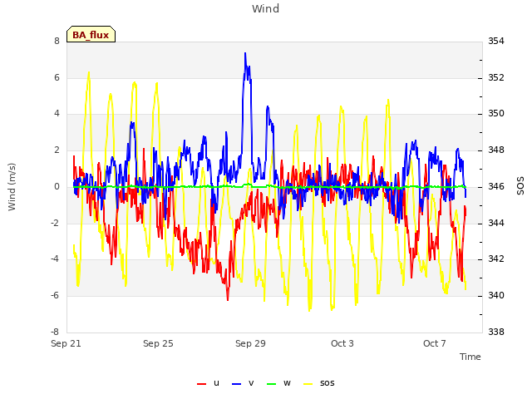Click the '-8' left axis value
The height and width of the screenshot is (399, 532).
56,332
